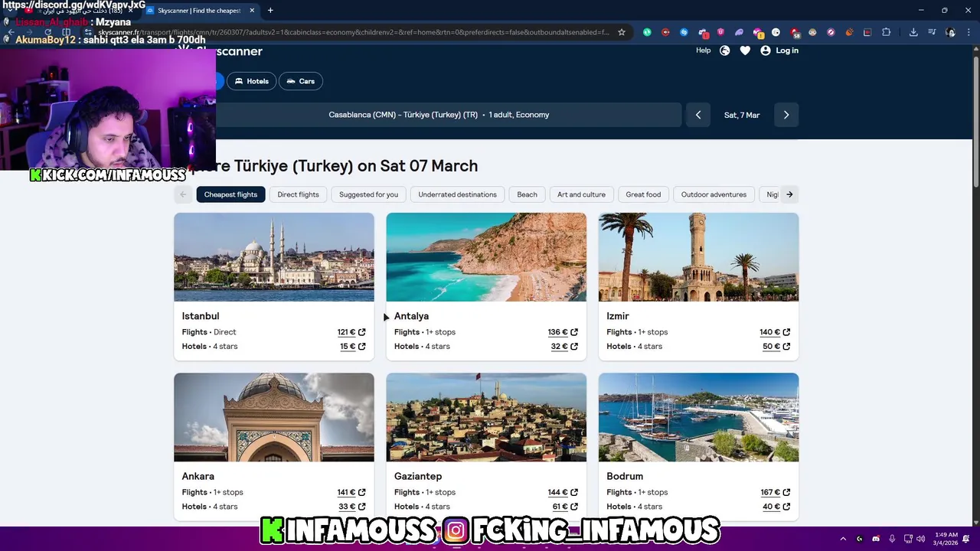
Task: Select the Suggested for you filter
Action: 368,194
